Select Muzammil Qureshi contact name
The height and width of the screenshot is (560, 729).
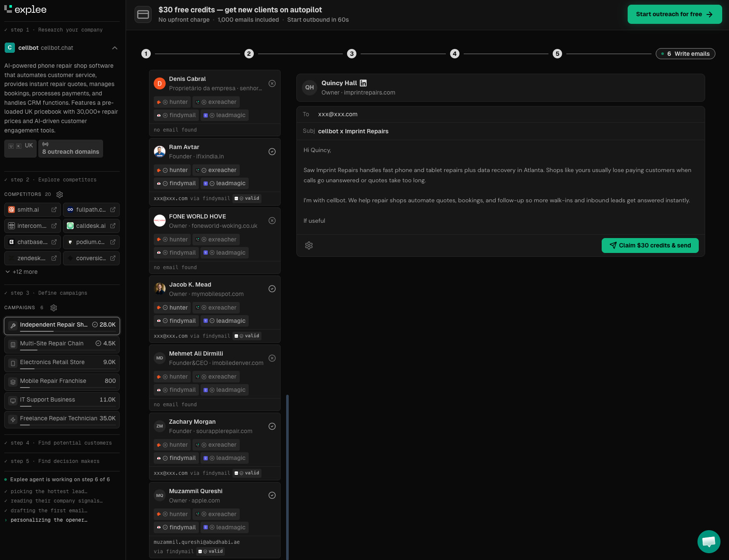pyautogui.click(x=195, y=491)
